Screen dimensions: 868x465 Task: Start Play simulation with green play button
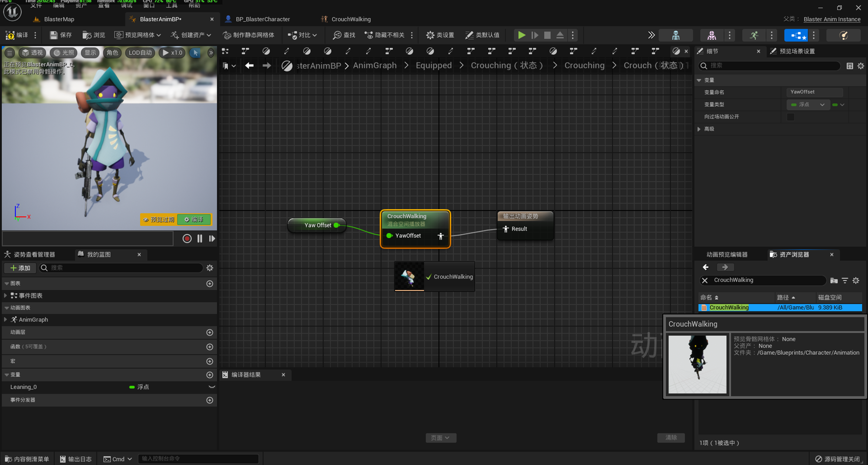(522, 35)
